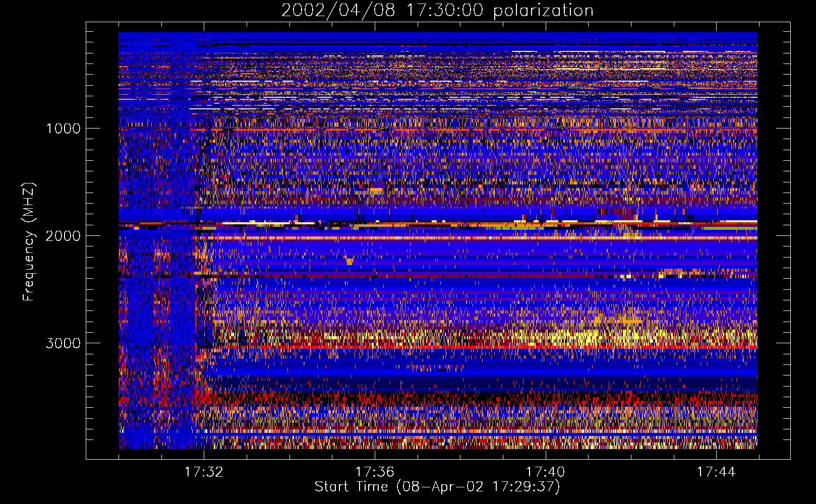This screenshot has width=816, height=504.
Task: Click the 3000 frequency axis label
Action: tap(63, 343)
